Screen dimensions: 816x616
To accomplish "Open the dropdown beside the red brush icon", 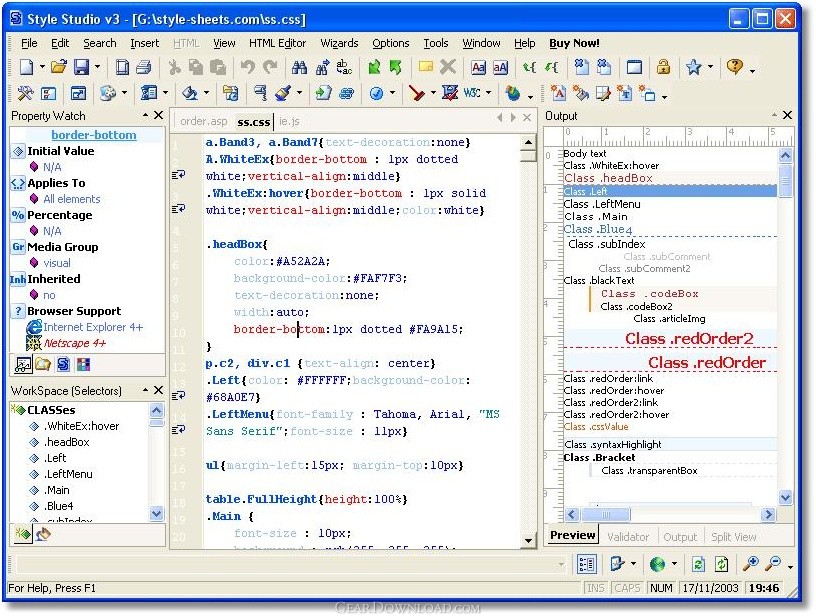I will tap(433, 94).
